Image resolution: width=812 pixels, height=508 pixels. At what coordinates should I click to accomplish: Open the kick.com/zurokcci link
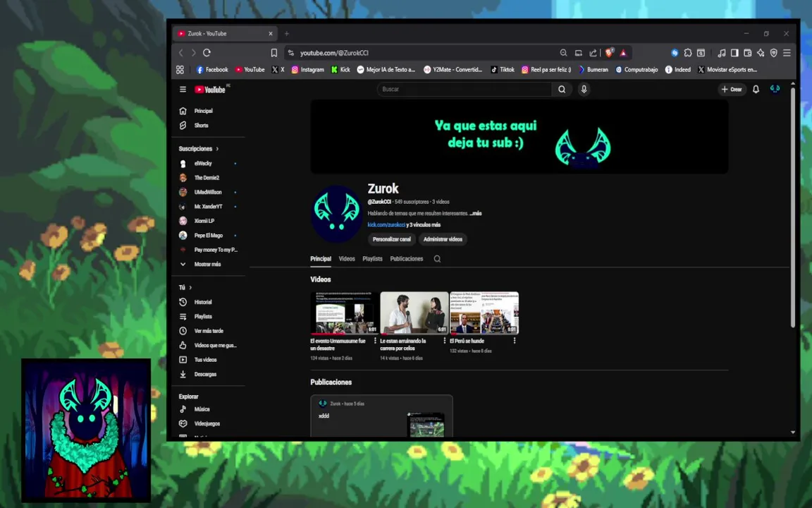[x=386, y=225]
